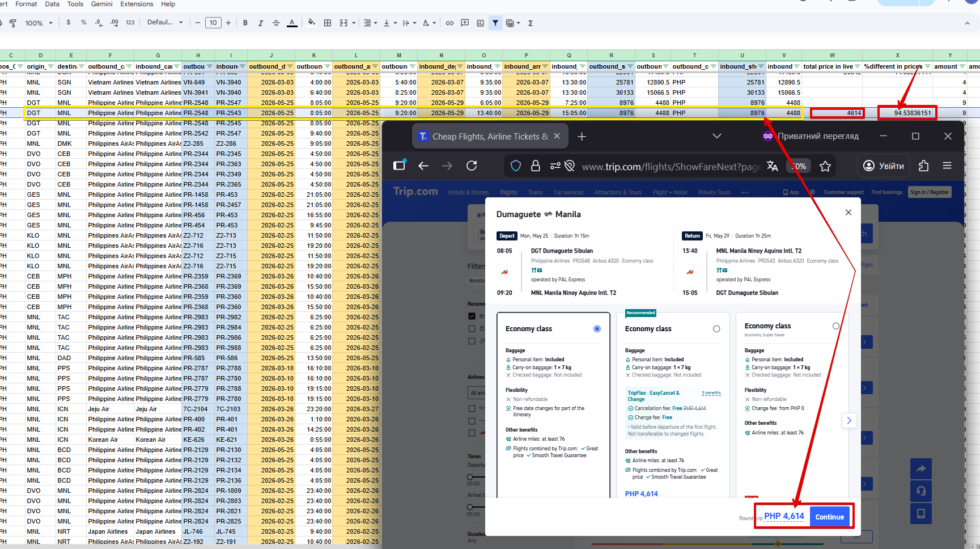Screen dimensions: 980x549
Task: Click the insert link icon
Action: tap(449, 23)
